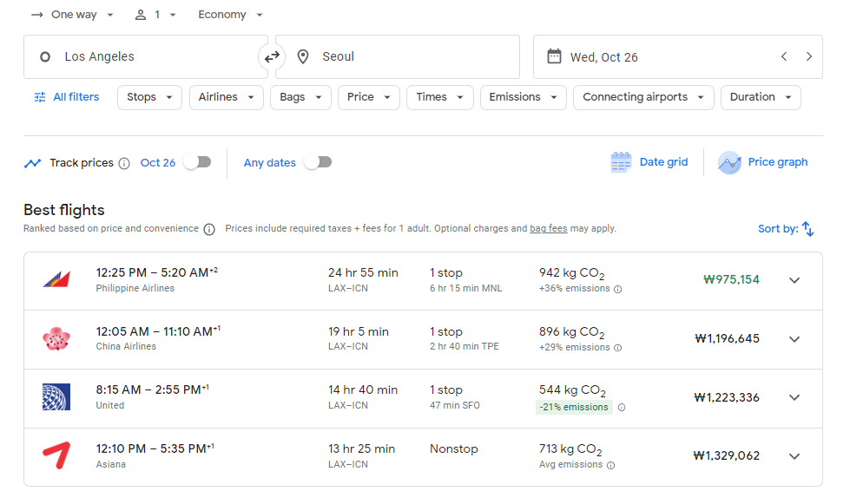Click Track prices info icon
This screenshot has height=504, width=850.
pos(124,163)
